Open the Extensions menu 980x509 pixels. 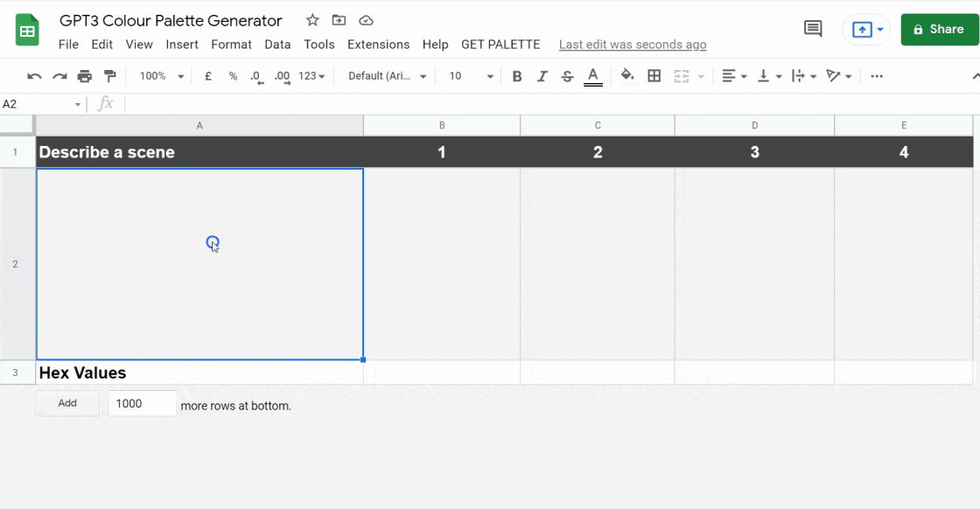click(x=378, y=45)
